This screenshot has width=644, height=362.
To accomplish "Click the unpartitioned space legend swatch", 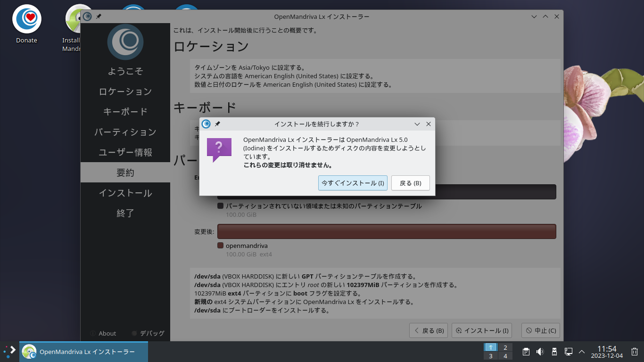I will 220,206.
